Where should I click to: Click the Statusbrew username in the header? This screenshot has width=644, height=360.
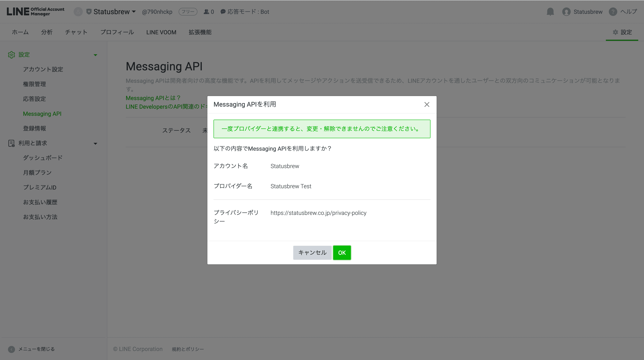point(588,12)
